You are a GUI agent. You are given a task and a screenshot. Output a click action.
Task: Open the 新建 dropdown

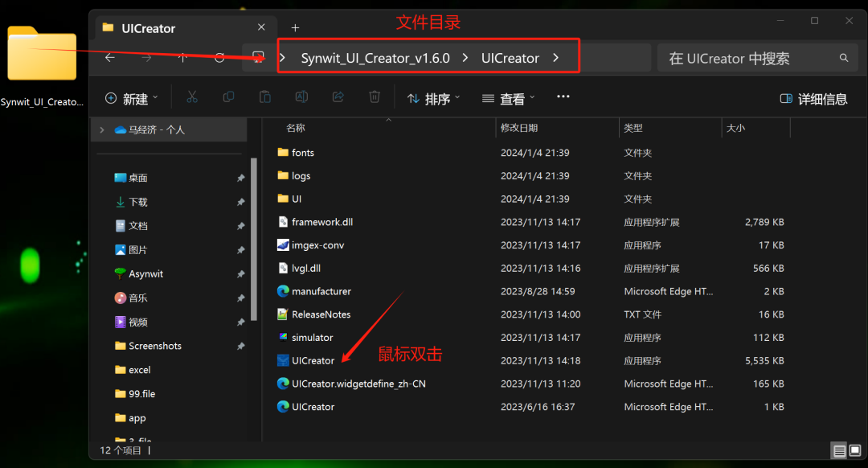[x=132, y=99]
